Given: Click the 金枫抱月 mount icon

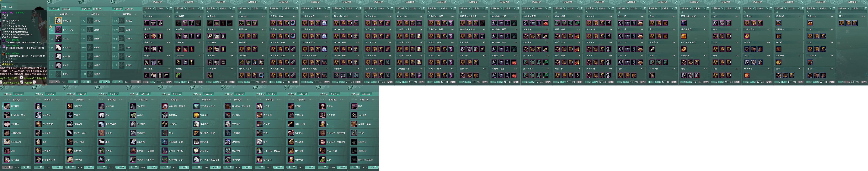Looking at the screenshot, I should point(38,151).
